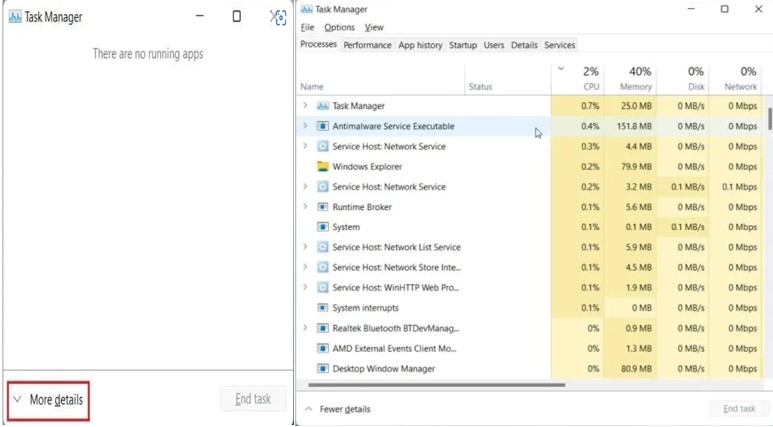Open the Options menu
This screenshot has width=773, height=427.
click(339, 27)
